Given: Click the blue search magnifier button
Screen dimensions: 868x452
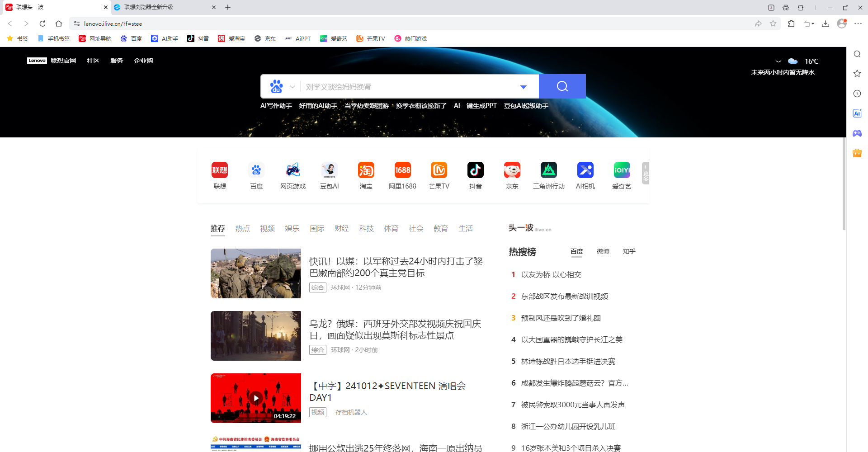Looking at the screenshot, I should pyautogui.click(x=562, y=86).
